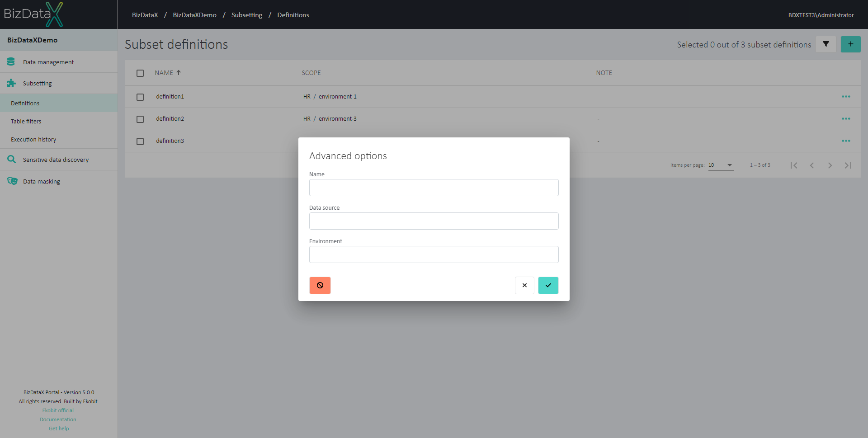The height and width of the screenshot is (438, 868).
Task: Go to the last page of results
Action: [848, 165]
